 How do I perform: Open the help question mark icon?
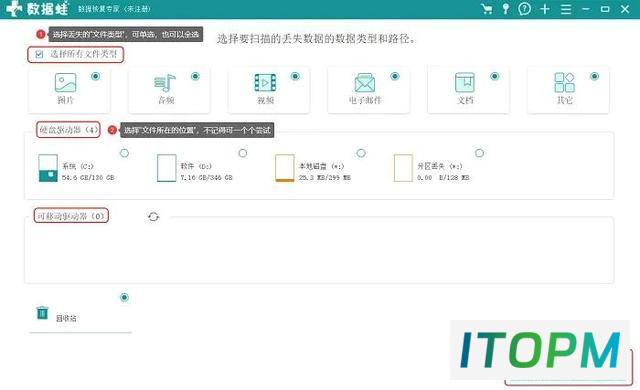(524, 9)
